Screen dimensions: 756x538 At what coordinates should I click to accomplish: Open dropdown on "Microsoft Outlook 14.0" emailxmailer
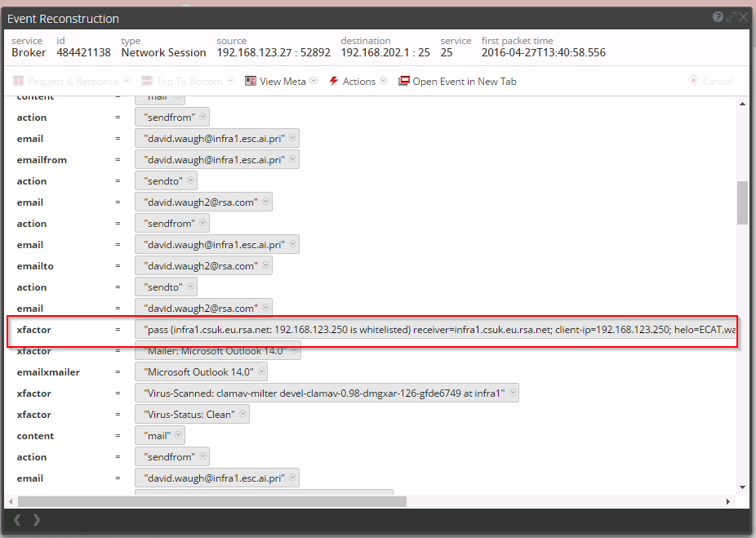point(260,372)
